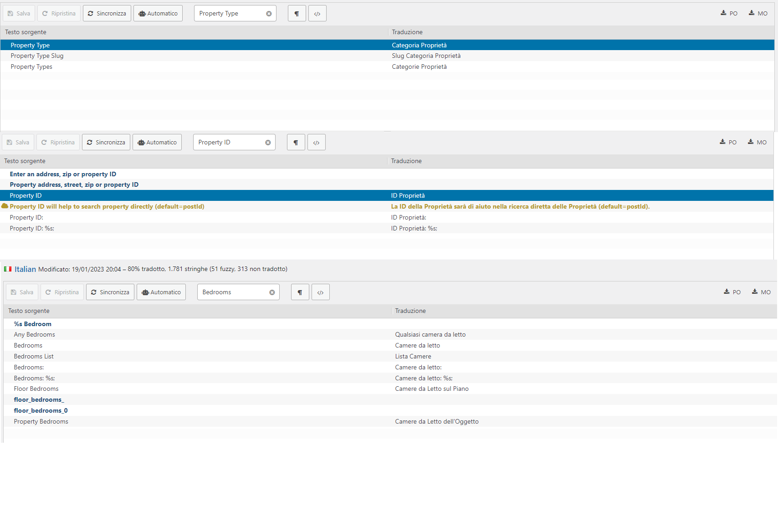
Task: Click translation 'Lista Camere'
Action: pos(413,357)
